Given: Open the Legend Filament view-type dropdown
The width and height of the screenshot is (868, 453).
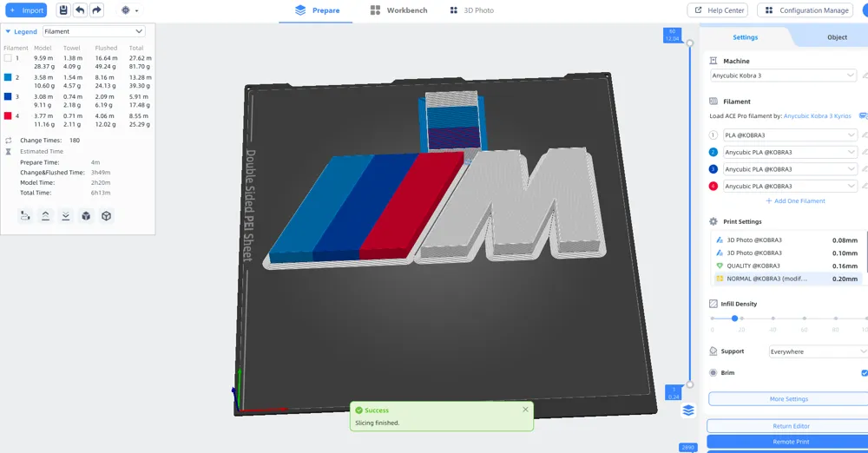Looking at the screenshot, I should [94, 31].
